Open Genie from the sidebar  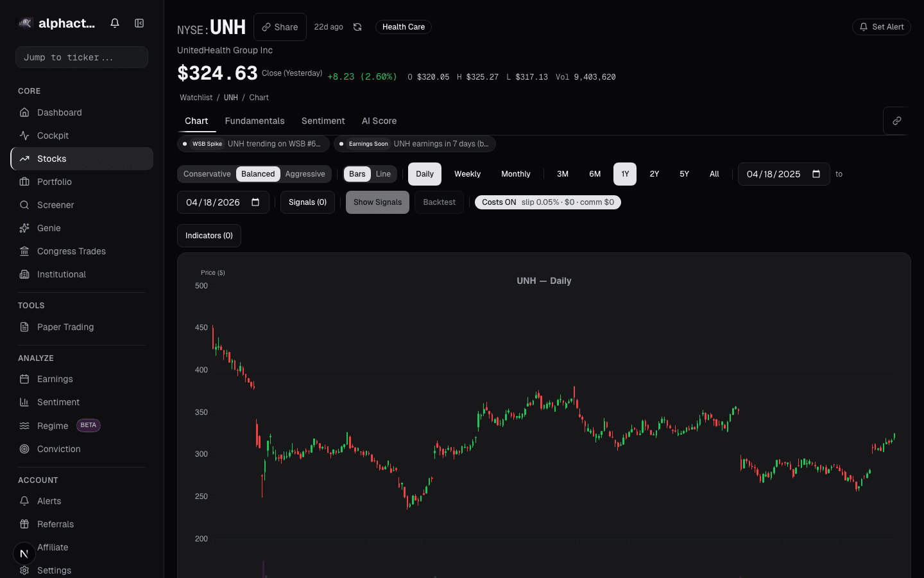point(49,228)
